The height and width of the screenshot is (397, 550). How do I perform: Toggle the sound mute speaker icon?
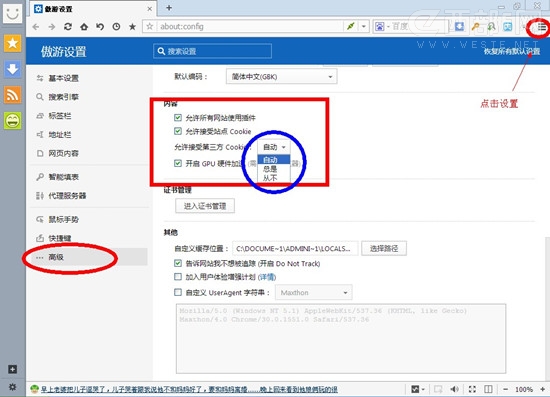(455, 389)
